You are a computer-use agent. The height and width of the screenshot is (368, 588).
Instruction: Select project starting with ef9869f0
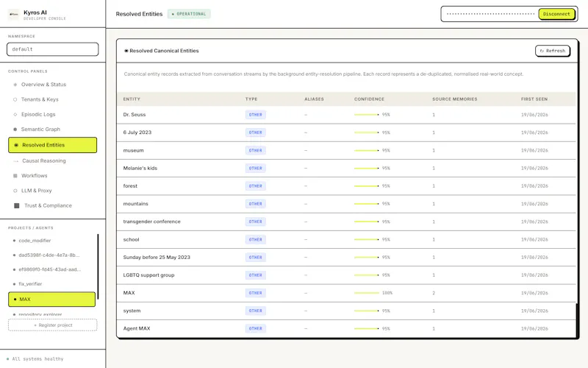pos(51,269)
